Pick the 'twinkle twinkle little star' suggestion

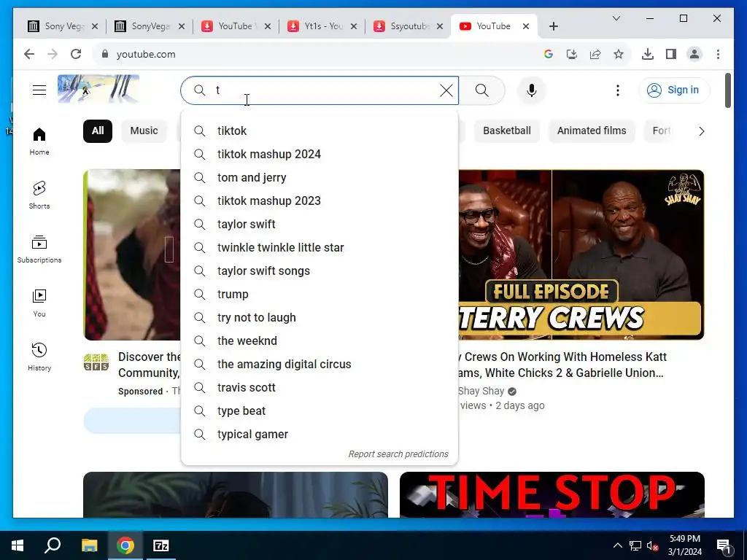[x=320, y=247]
